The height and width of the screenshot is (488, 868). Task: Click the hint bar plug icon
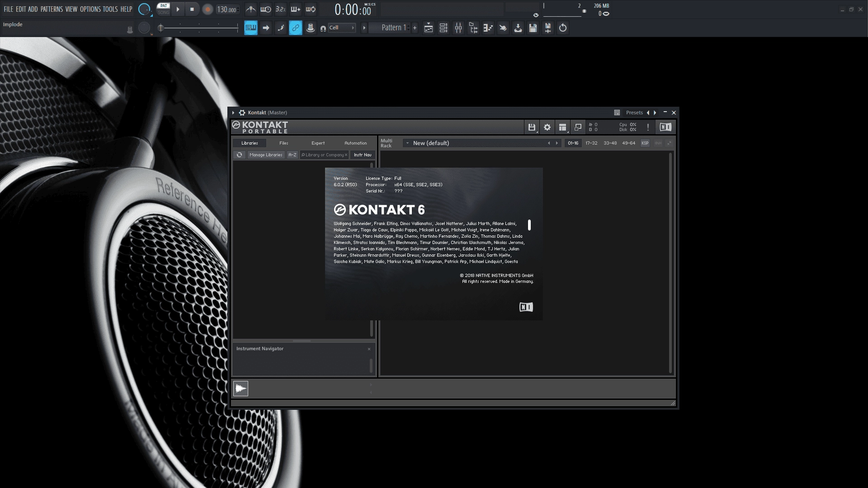130,30
